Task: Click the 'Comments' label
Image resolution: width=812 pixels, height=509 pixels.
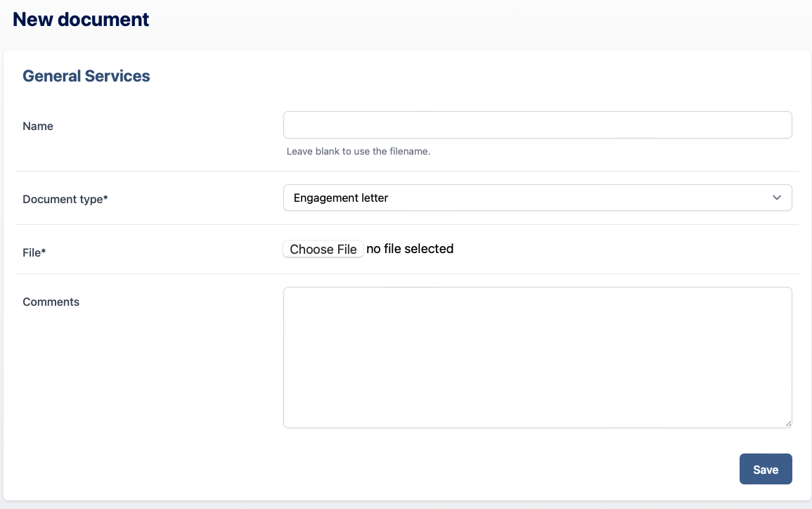Action: coord(51,302)
